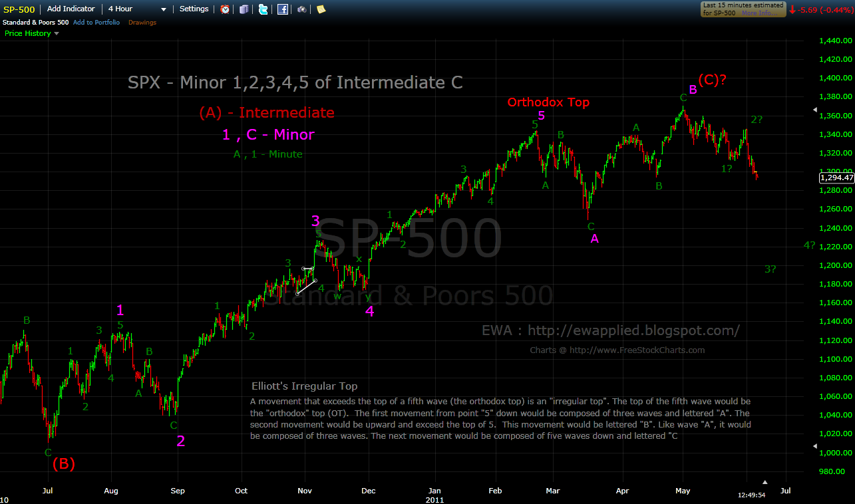Select the EWA blog URL annotation
This screenshot has width=855, height=504.
[x=611, y=330]
